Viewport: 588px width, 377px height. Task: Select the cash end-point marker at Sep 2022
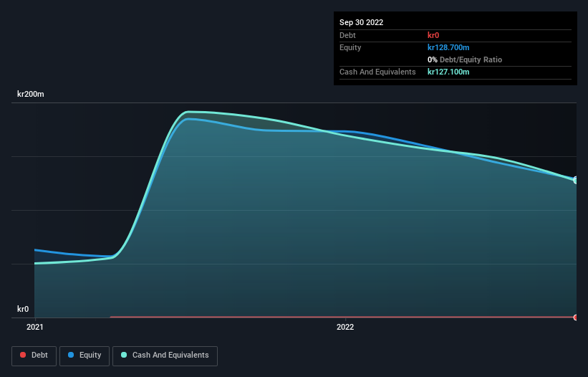coord(576,181)
